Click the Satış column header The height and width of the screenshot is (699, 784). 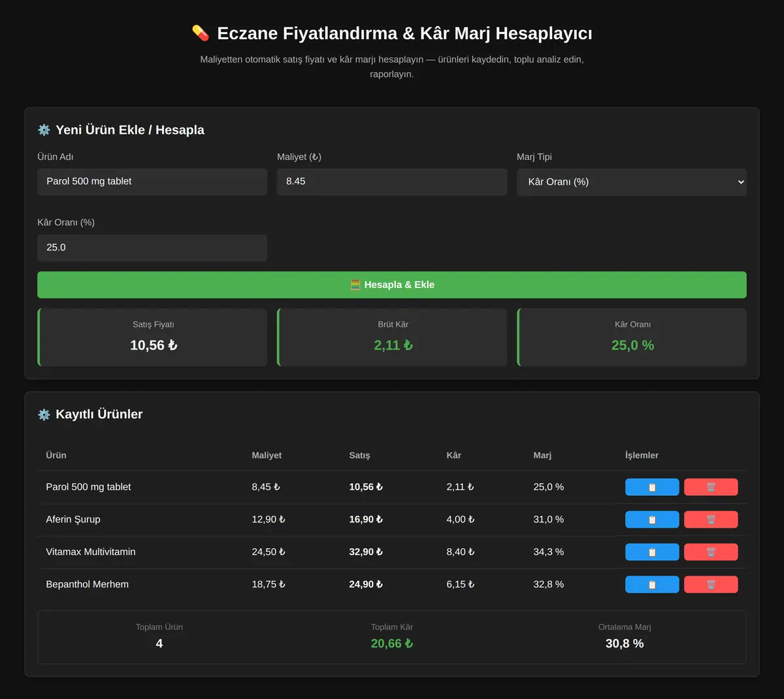[359, 455]
